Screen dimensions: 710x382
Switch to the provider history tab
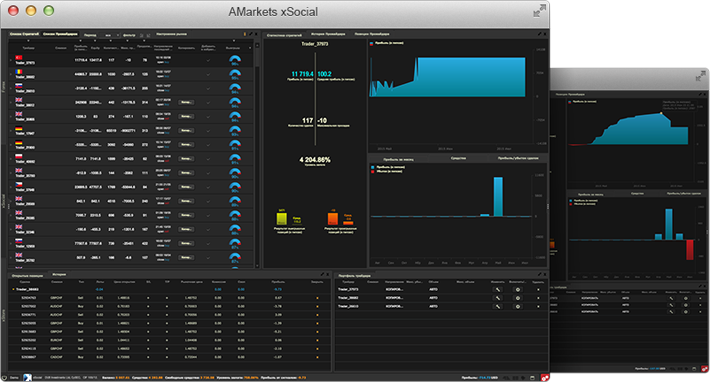pyautogui.click(x=328, y=34)
